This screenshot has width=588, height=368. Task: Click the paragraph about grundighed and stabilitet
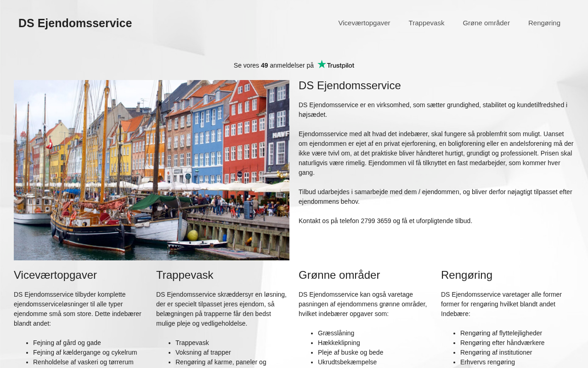[x=433, y=109]
